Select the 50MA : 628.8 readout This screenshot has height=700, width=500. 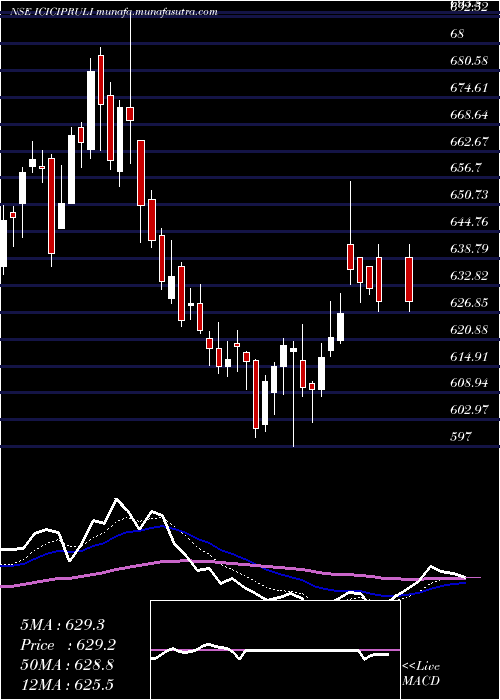point(67,665)
